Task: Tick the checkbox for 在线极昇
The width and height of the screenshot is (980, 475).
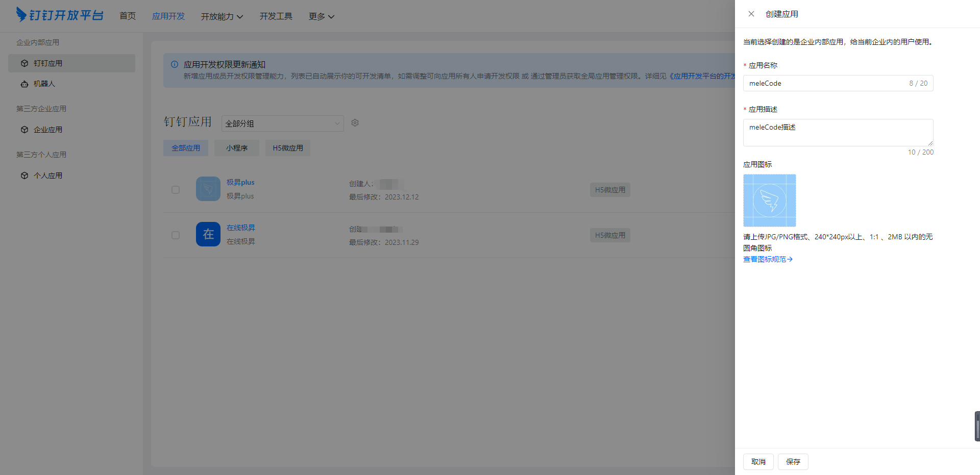Action: click(176, 235)
